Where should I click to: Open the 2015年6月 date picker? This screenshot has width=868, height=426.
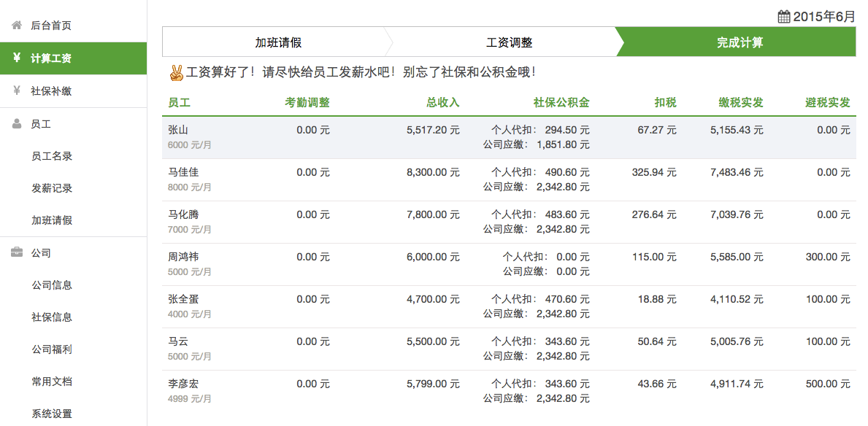(x=823, y=16)
